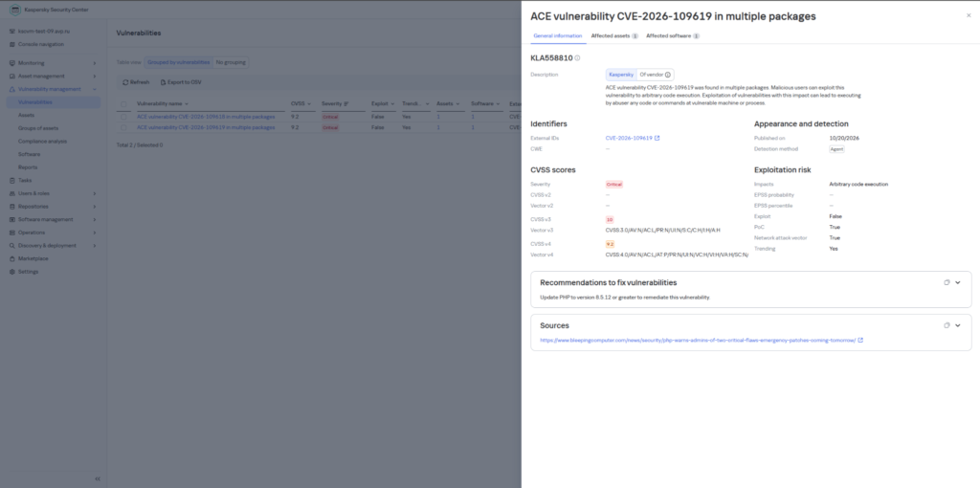The width and height of the screenshot is (980, 488).
Task: Copy the Sources section content
Action: [947, 325]
